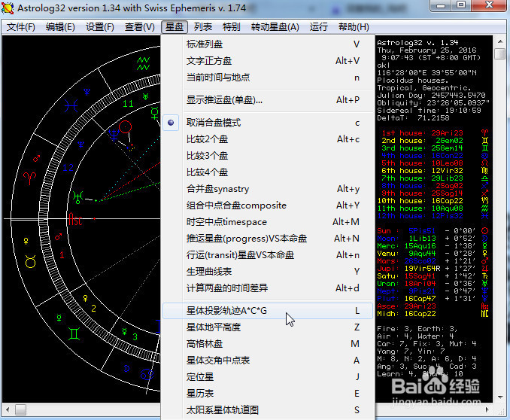510x420 pixels.
Task: Click horizontal scrollbar left arrow
Action: [8, 409]
